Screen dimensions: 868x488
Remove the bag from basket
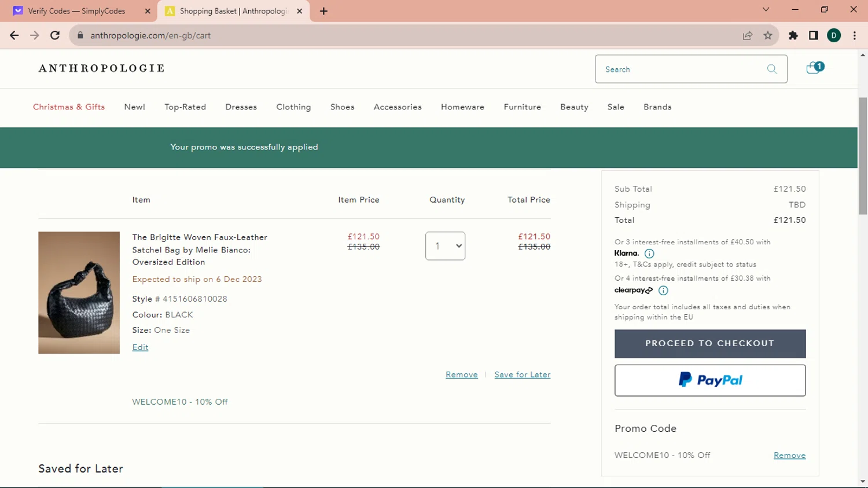[462, 375]
